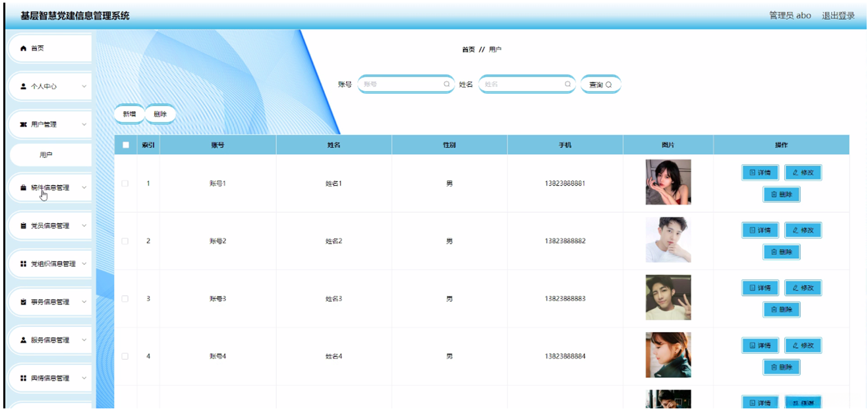The height and width of the screenshot is (413, 868).
Task: Click the pencil 修改 icon in 账号2 row
Action: [x=796, y=231]
